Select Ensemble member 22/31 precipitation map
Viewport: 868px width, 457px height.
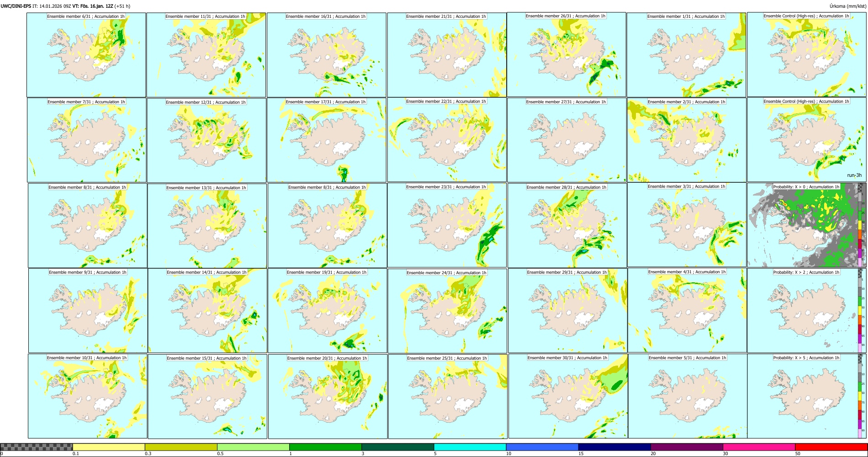(x=447, y=140)
